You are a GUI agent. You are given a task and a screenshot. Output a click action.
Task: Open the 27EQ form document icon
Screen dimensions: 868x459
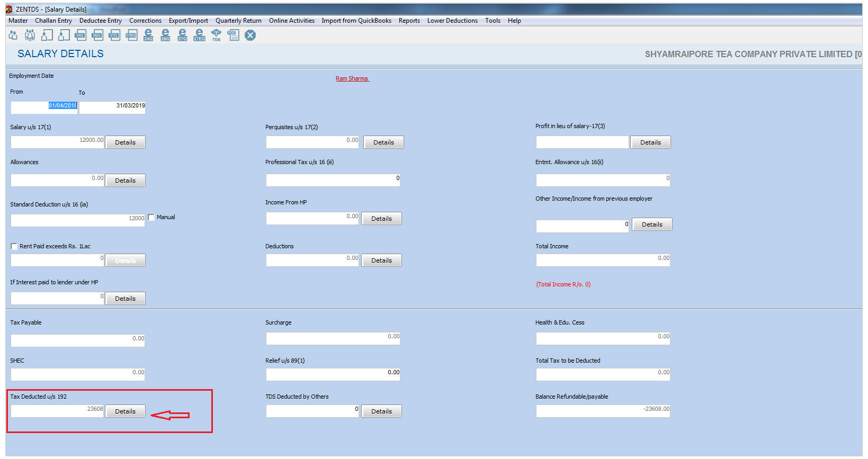pyautogui.click(x=131, y=35)
